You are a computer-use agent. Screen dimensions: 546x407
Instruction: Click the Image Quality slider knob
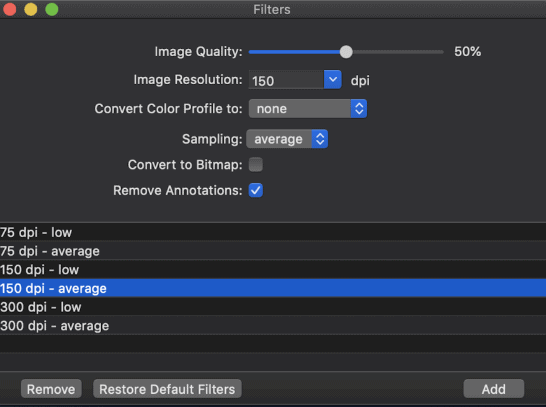[x=346, y=52]
